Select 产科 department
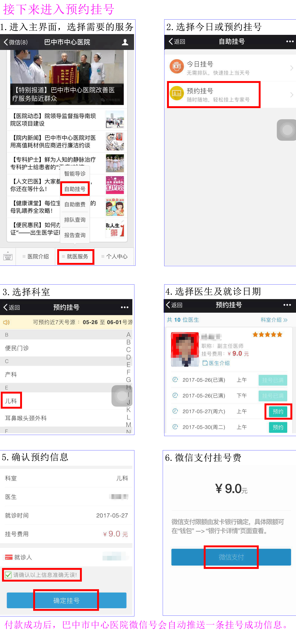This screenshot has width=296, height=644. tap(66, 375)
